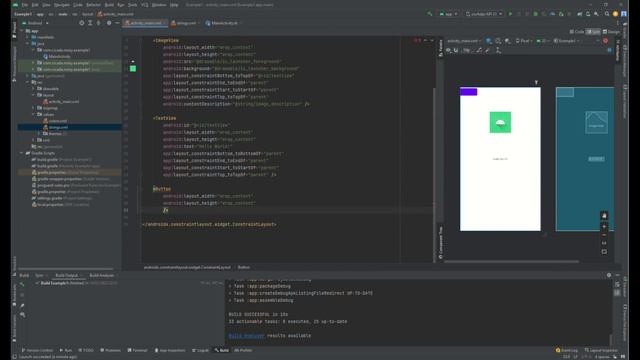Screen dimensions: 640x360
Task: Toggle the pan hand icon on canvas
Action: [604, 216]
